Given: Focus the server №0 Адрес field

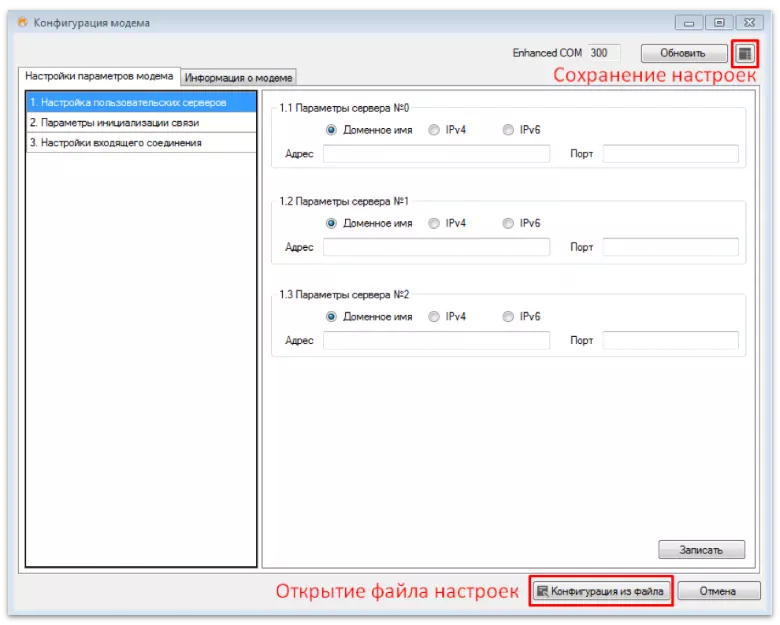Looking at the screenshot, I should click(x=436, y=154).
